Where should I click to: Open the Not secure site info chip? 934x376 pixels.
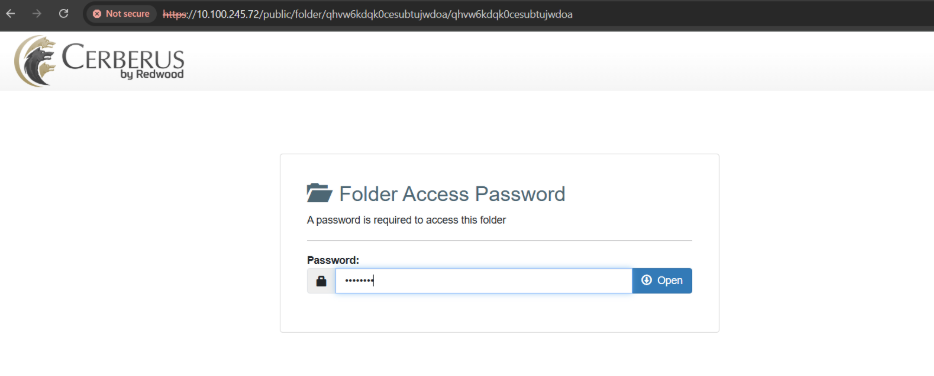coord(122,14)
